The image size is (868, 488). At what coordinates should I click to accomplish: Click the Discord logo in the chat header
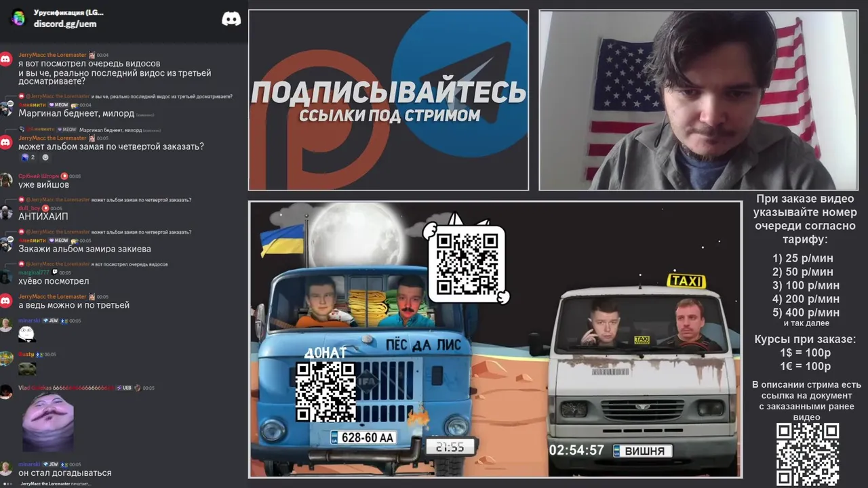(x=231, y=19)
